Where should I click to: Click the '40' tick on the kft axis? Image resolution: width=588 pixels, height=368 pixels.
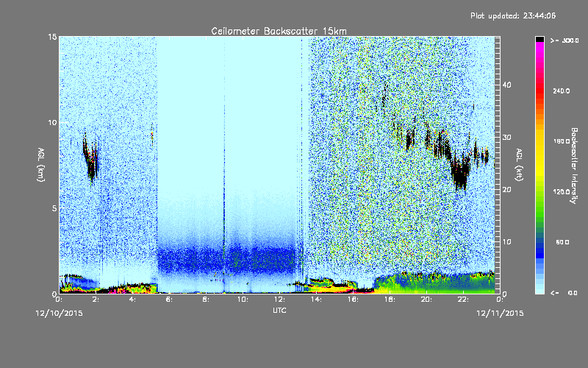pos(506,85)
